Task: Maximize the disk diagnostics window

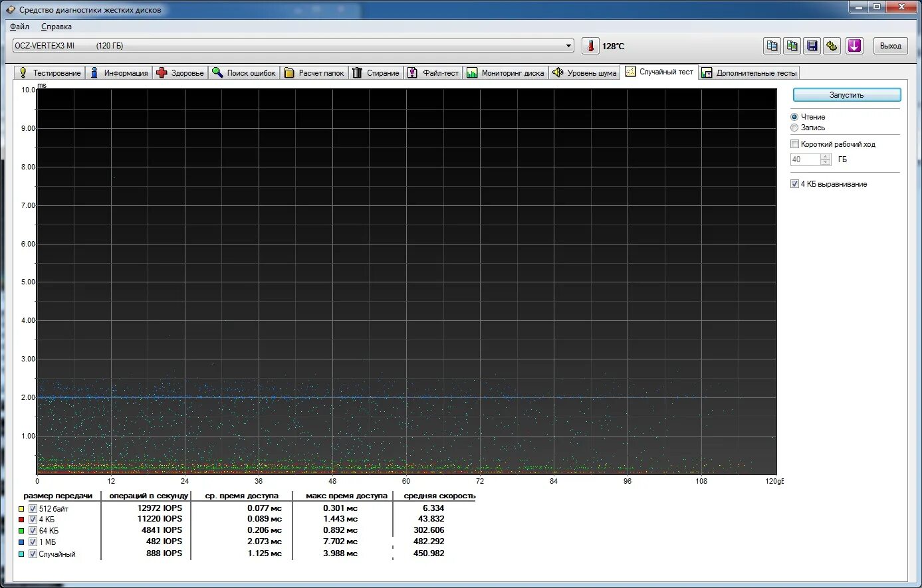Action: 877,7
